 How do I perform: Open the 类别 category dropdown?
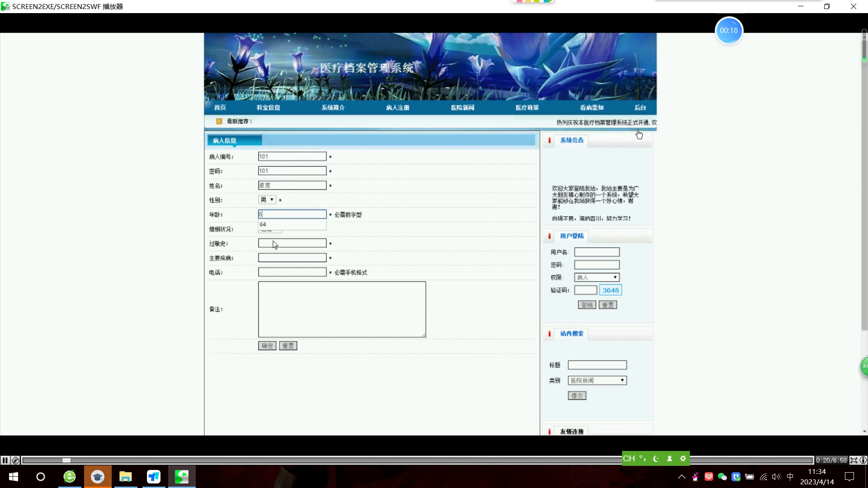coord(597,380)
